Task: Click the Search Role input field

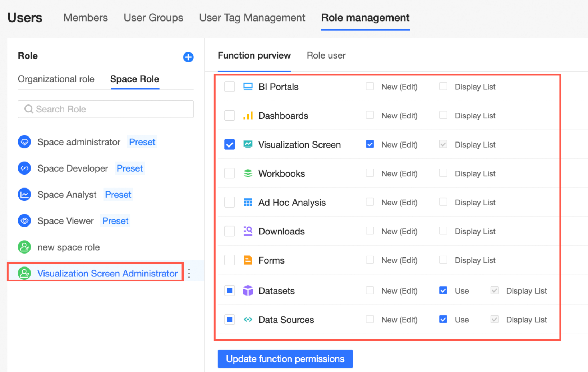Action: coord(106,109)
